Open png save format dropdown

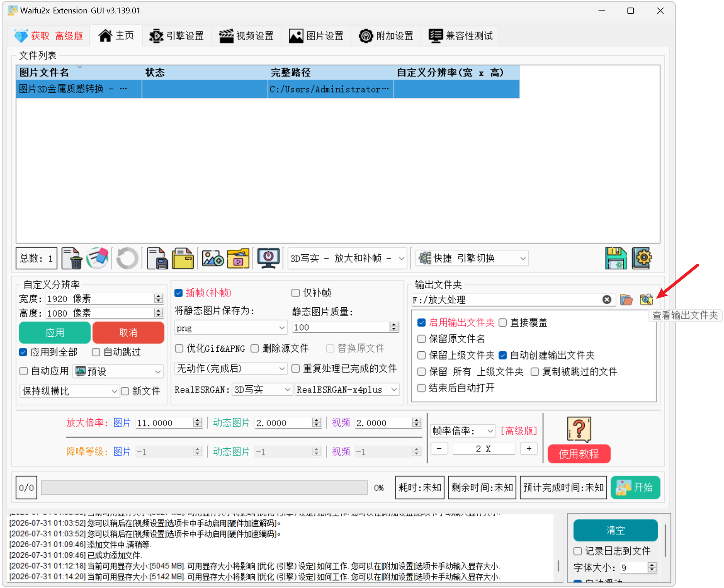(231, 328)
